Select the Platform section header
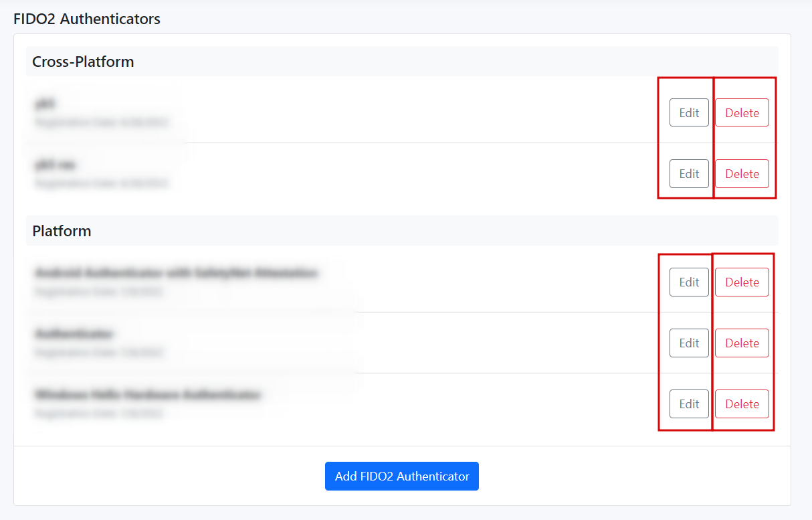Screen dimensions: 812x520 click(62, 231)
